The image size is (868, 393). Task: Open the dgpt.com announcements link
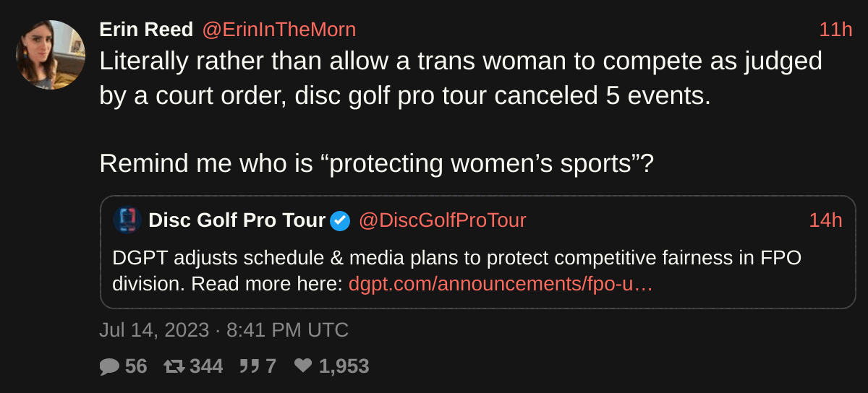pyautogui.click(x=501, y=284)
